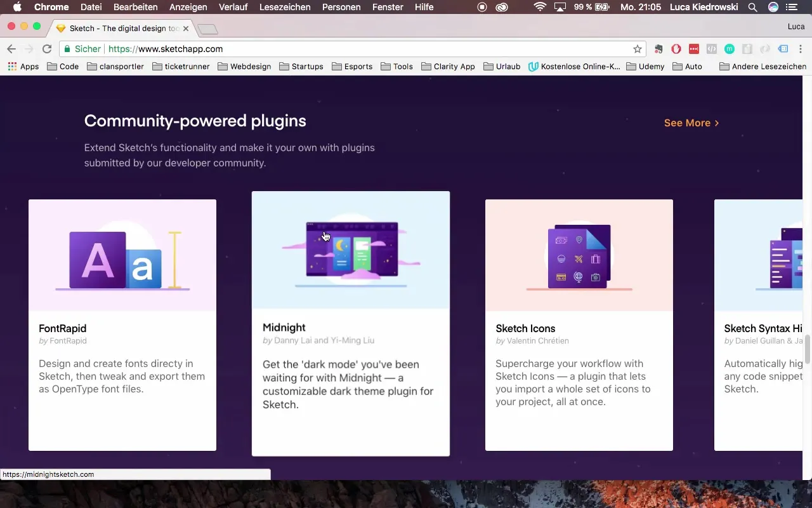Open the Sketch Syntax Hi... plugin title

coord(763,328)
